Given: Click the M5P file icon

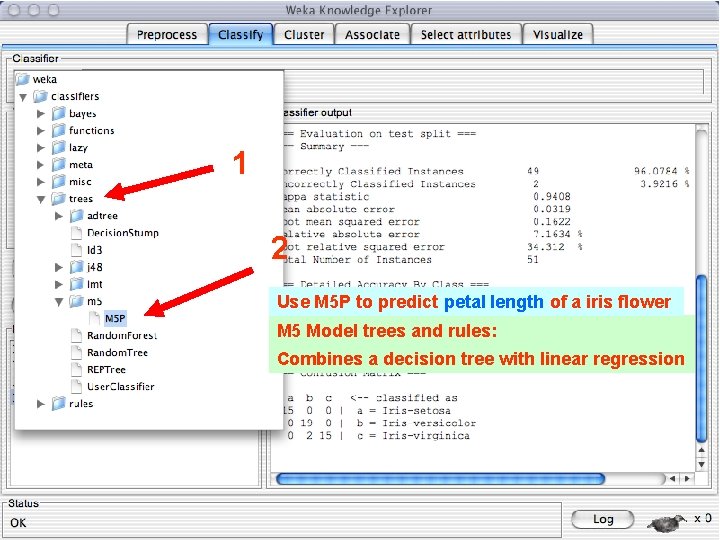Looking at the screenshot, I should pos(95,318).
